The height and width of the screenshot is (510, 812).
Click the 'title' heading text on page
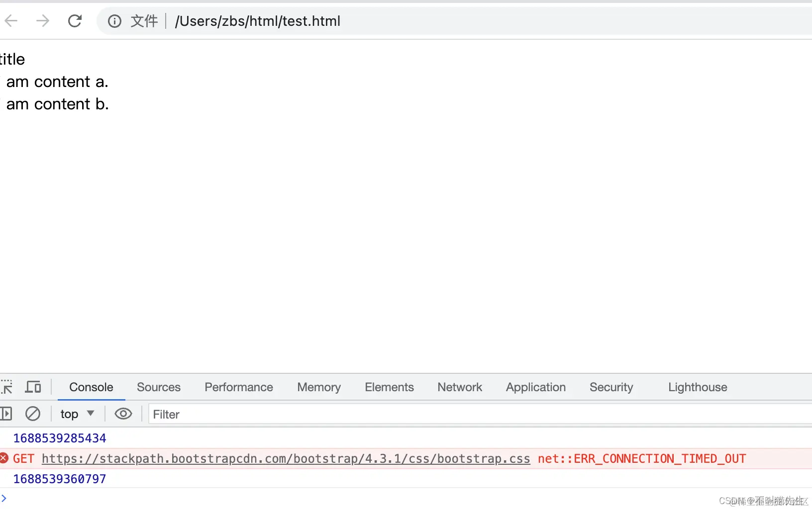pyautogui.click(x=12, y=59)
